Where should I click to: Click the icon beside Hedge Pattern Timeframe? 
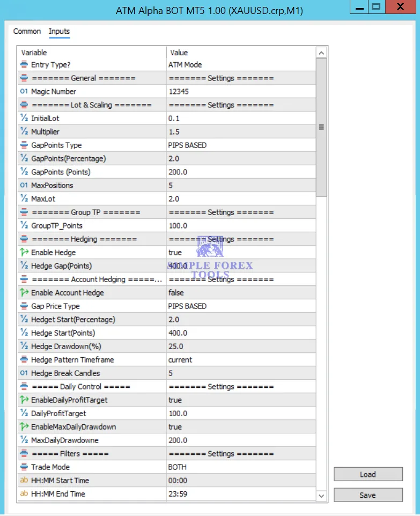click(x=24, y=359)
